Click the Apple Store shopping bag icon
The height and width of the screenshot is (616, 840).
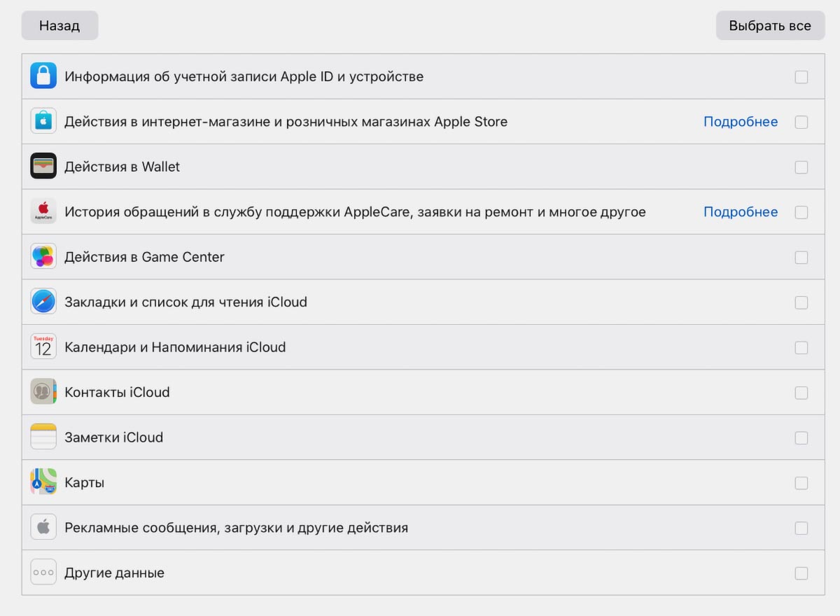click(43, 122)
